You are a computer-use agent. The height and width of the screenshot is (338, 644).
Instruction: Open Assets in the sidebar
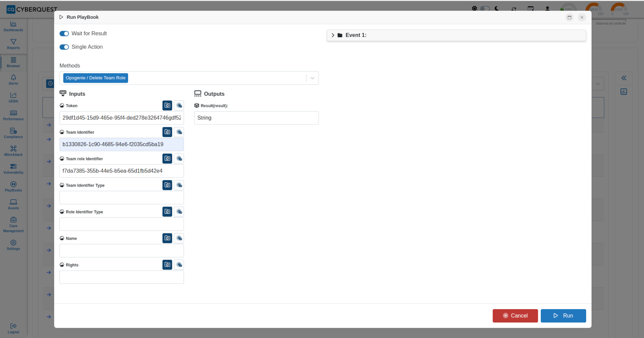(13, 204)
